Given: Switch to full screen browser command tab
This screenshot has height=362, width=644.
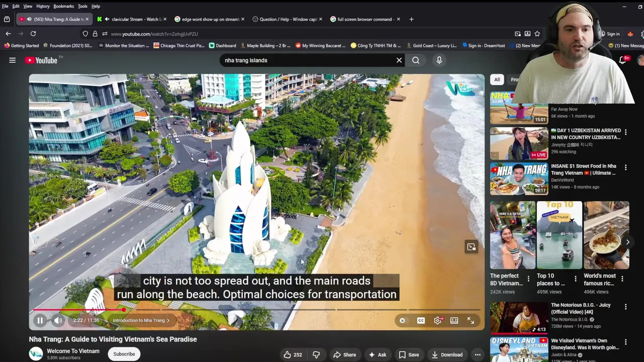Looking at the screenshot, I should pyautogui.click(x=365, y=19).
